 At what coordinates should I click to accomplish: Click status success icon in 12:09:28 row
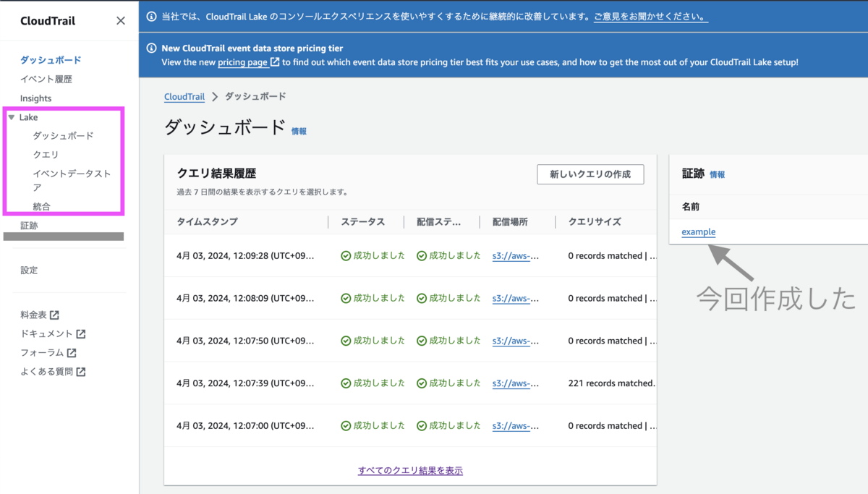coord(346,256)
